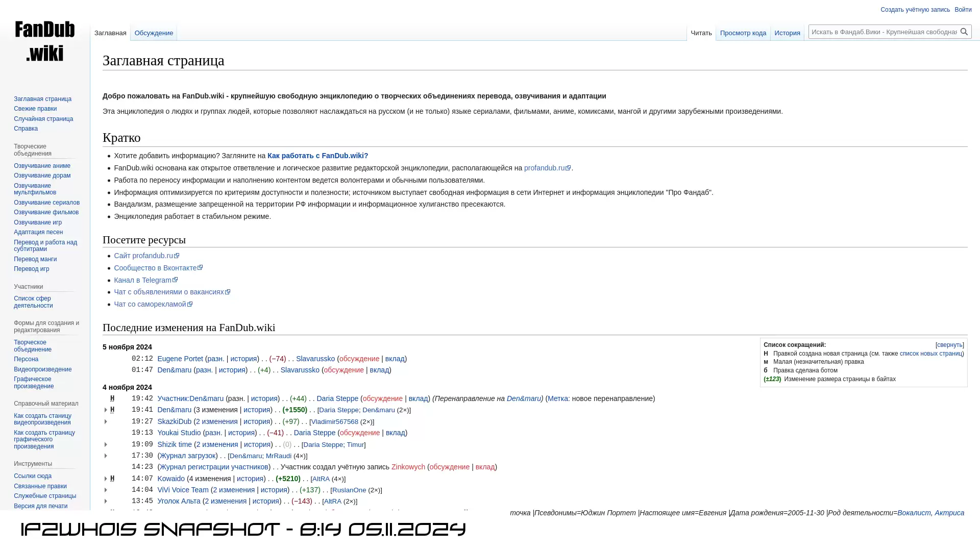Expand the Kowaido 4 changes row
The width and height of the screenshot is (980, 551).
point(106,479)
